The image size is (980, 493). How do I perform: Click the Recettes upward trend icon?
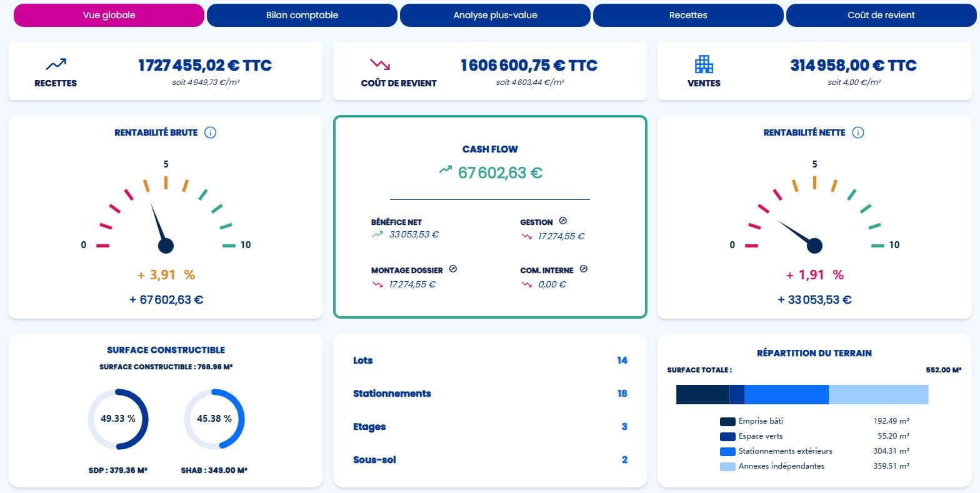[56, 64]
